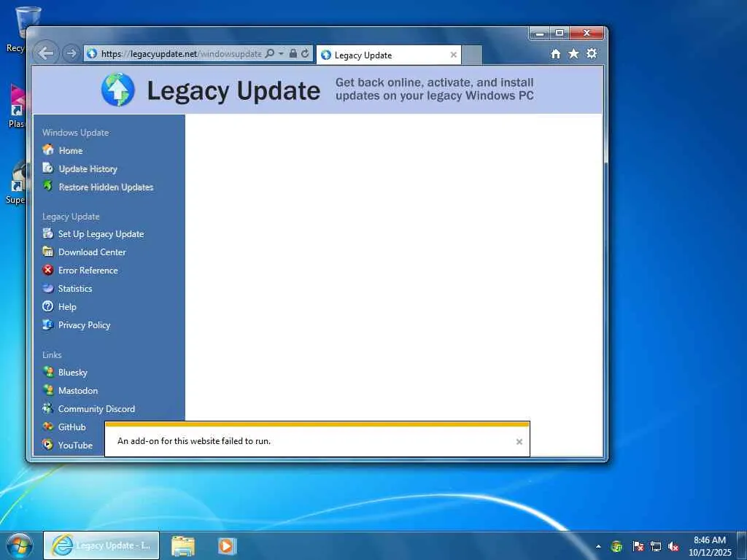Open Windows Explorer from the taskbar
This screenshot has width=747, height=560.
click(183, 546)
